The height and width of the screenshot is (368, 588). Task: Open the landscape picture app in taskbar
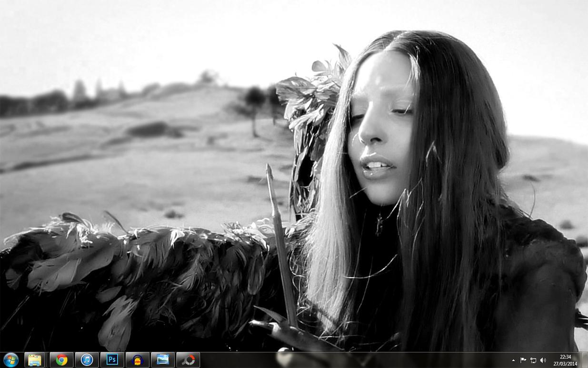pos(163,360)
